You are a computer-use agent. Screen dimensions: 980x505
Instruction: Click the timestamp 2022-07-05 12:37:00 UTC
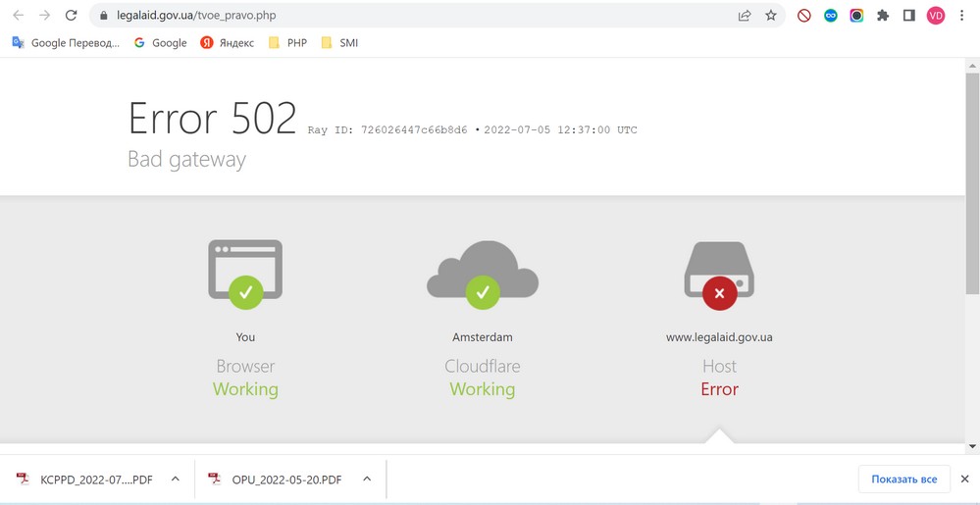coord(560,130)
